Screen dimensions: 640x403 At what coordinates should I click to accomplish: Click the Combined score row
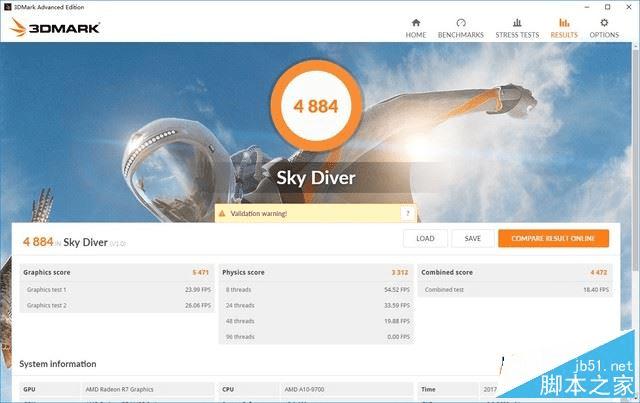click(514, 272)
